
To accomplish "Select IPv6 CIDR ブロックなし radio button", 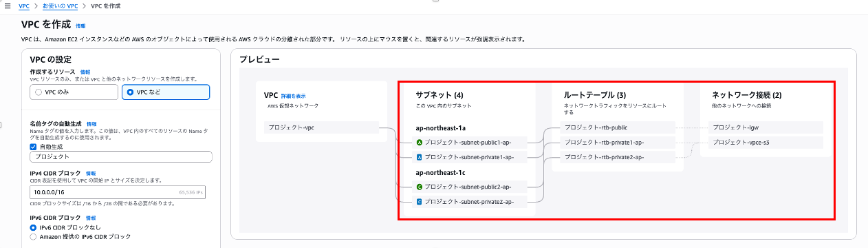I will [x=33, y=227].
